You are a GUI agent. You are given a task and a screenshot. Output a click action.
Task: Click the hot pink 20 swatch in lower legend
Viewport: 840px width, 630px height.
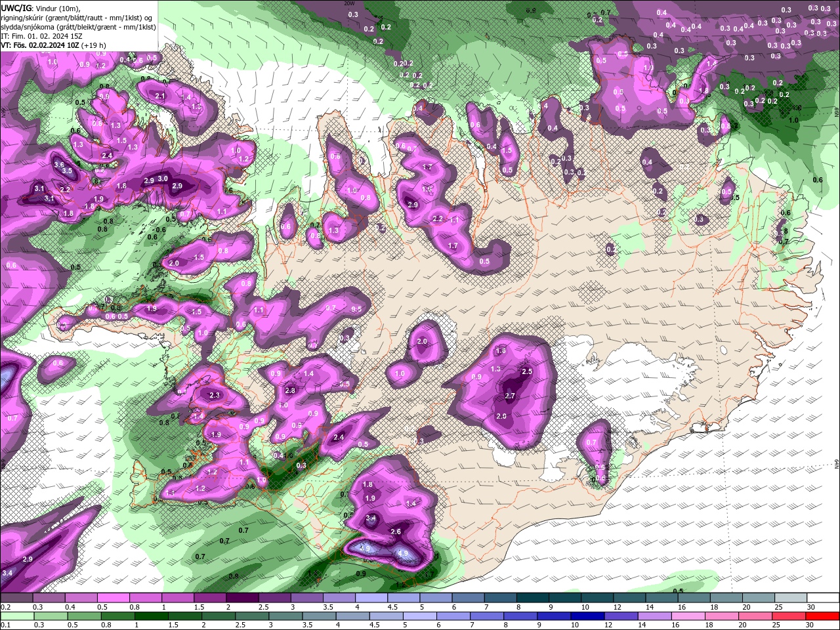click(756, 616)
